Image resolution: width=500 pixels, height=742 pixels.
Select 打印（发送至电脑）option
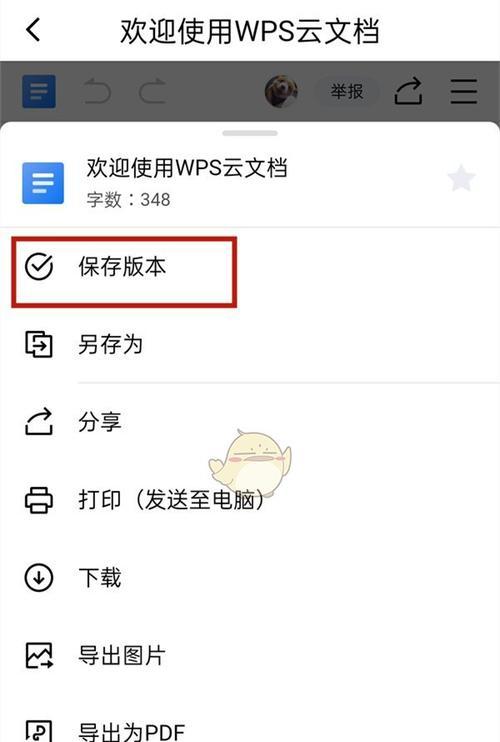(250, 500)
